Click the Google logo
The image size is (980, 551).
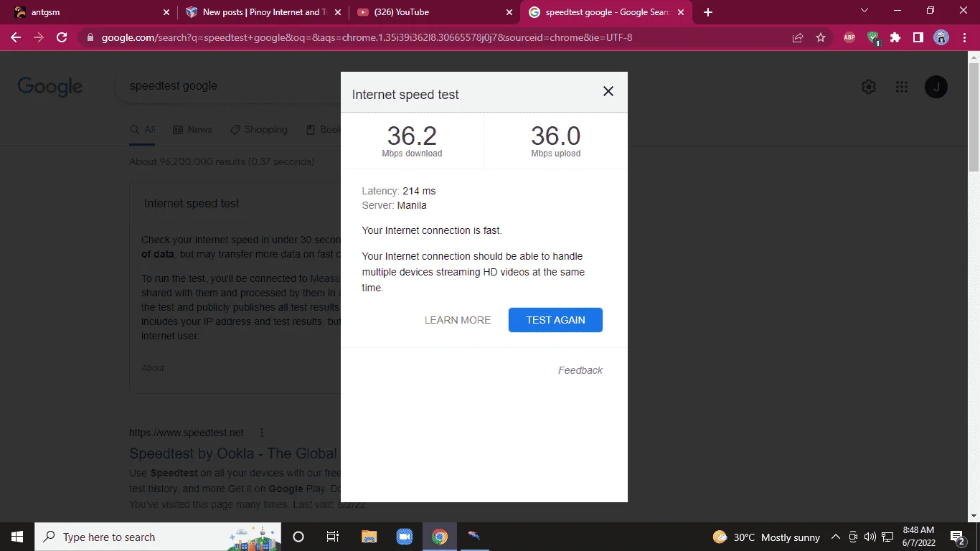[50, 87]
